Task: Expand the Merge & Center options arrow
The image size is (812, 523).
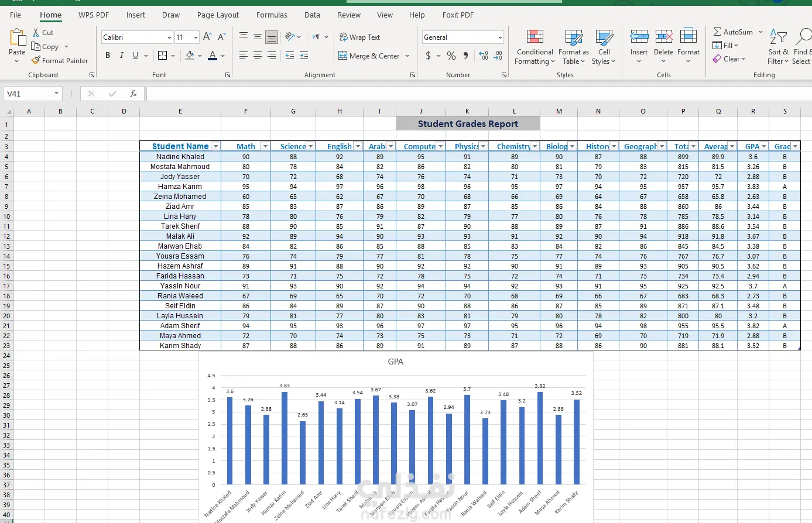Action: coord(407,56)
